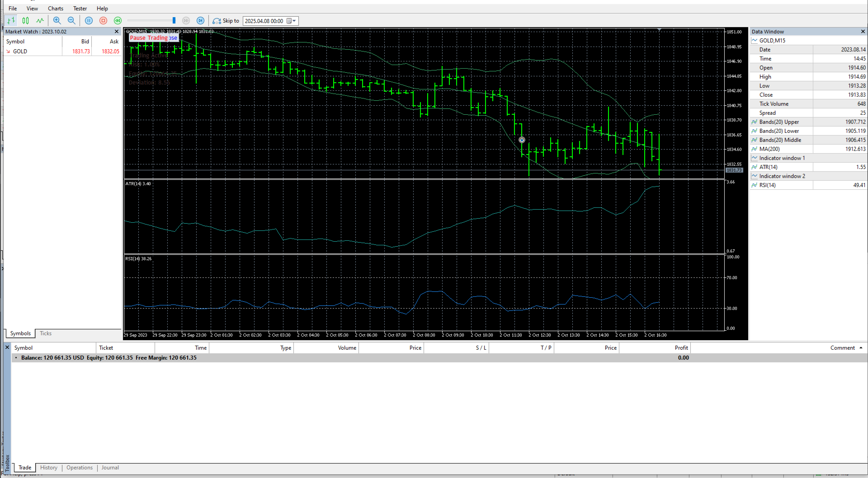This screenshot has height=478, width=868.
Task: Select Bands(20) Upper indicator row
Action: coord(808,122)
